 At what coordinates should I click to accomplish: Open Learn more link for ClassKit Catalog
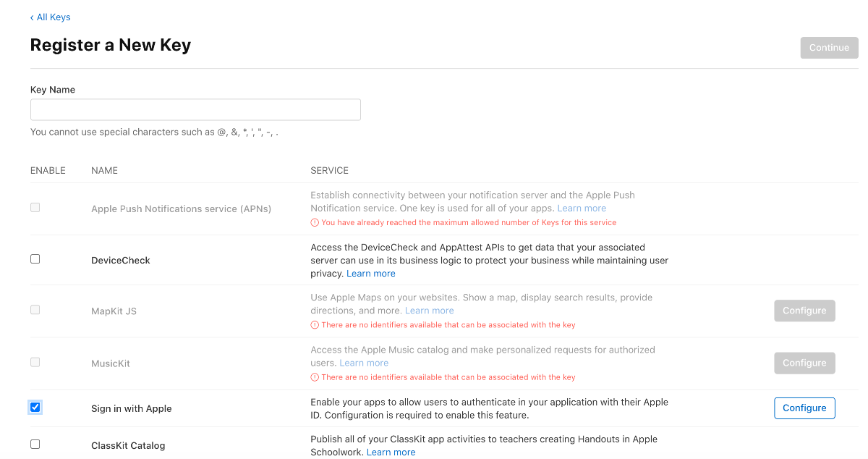391,452
